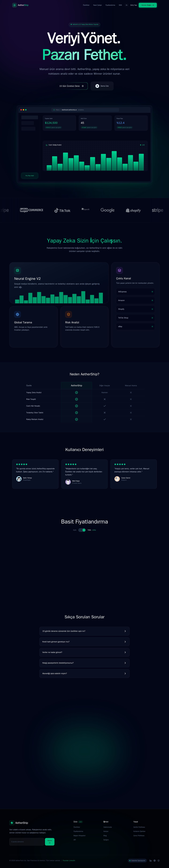The image size is (169, 868).
Task: Expand the 'Kredi kartı girmem gerekiyor mu?' question
Action: (x=84, y=642)
